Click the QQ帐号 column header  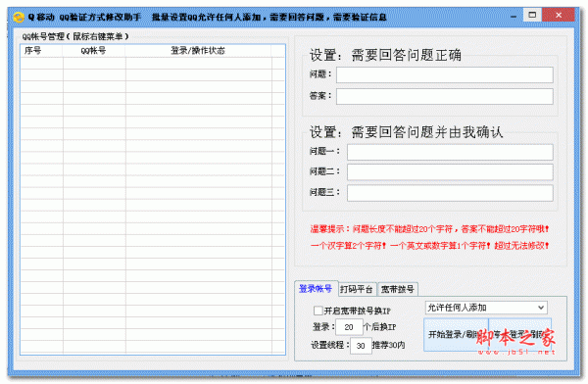pyautogui.click(x=94, y=51)
